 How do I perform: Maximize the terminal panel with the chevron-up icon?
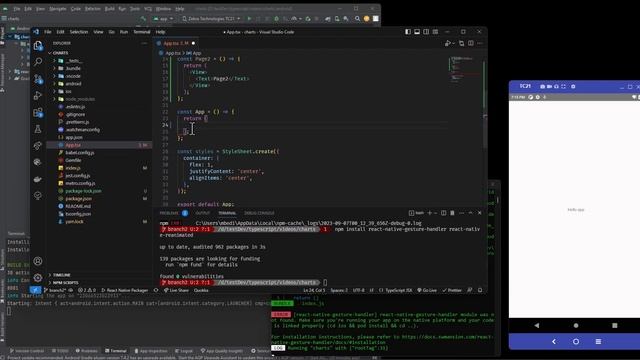point(471,213)
